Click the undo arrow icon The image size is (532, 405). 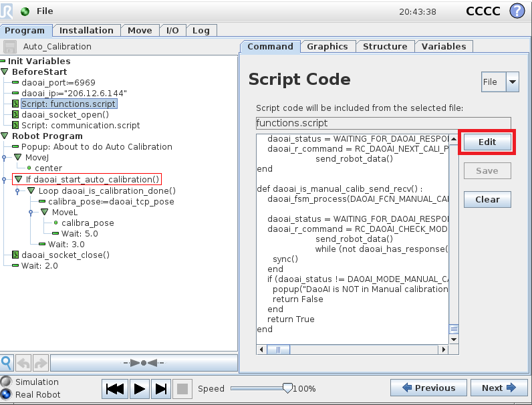[23, 363]
